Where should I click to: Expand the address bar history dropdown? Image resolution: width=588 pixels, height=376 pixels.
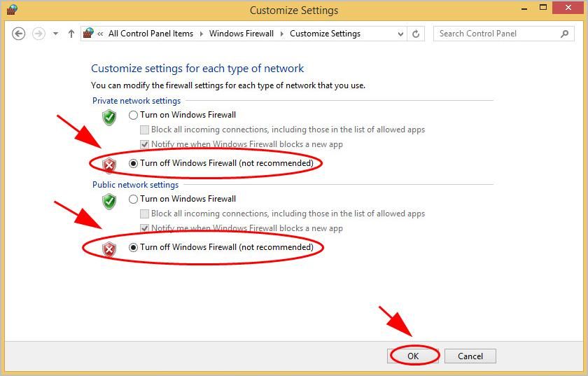[400, 34]
